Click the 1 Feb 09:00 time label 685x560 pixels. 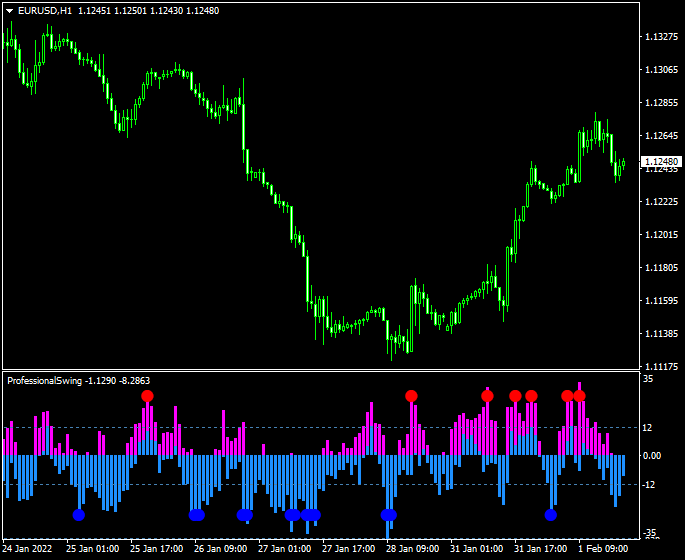coord(603,549)
